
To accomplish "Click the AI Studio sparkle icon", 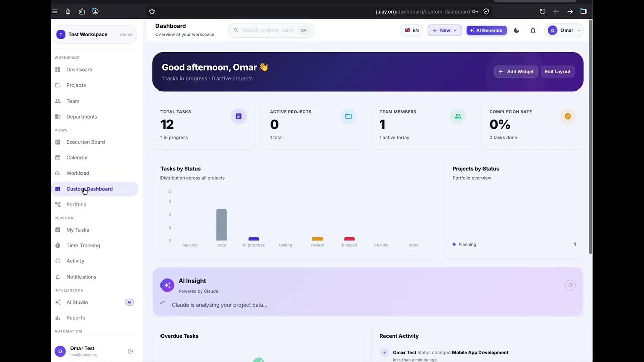I will point(58,303).
